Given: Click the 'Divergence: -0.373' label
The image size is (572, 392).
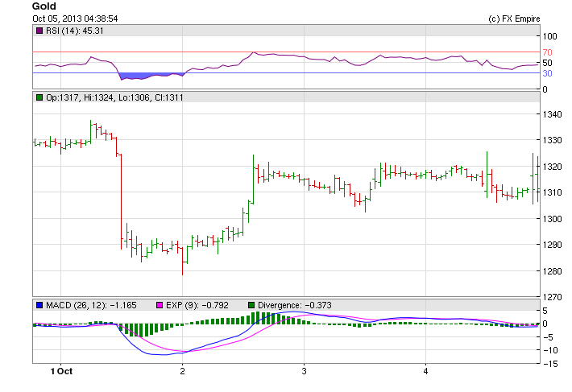Looking at the screenshot, I should [295, 305].
